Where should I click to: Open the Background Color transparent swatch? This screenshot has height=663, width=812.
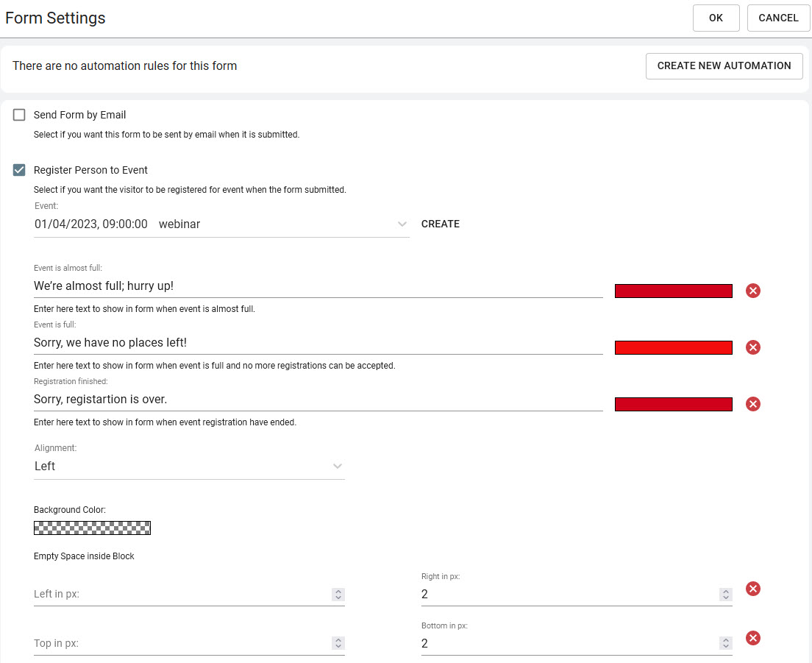click(92, 528)
